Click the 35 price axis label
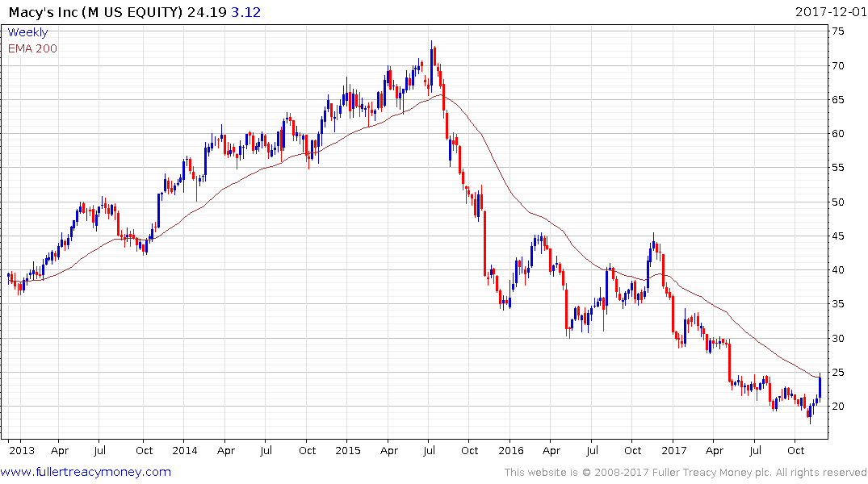This screenshot has height=484, width=868. coord(838,304)
